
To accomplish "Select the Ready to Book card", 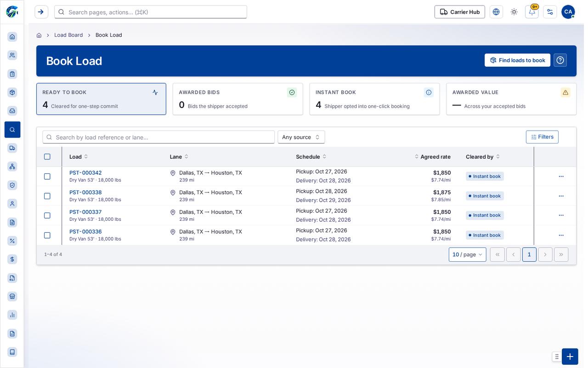I will click(101, 99).
